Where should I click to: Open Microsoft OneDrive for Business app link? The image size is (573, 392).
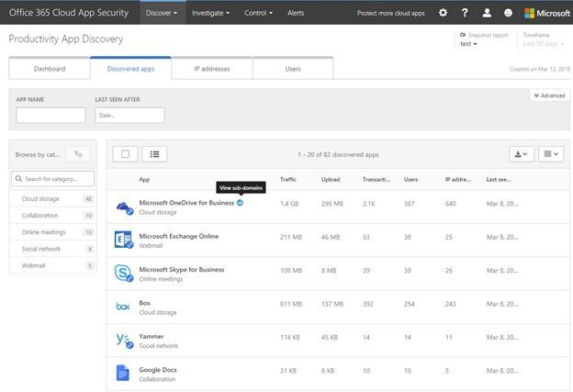186,203
